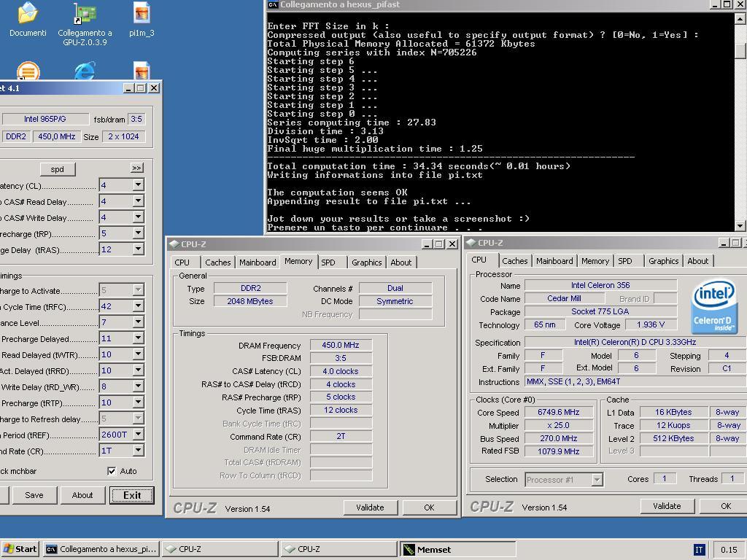Open Caches tab in Memory CPU-Z window
Image resolution: width=747 pixels, height=560 pixels.
pyautogui.click(x=217, y=262)
